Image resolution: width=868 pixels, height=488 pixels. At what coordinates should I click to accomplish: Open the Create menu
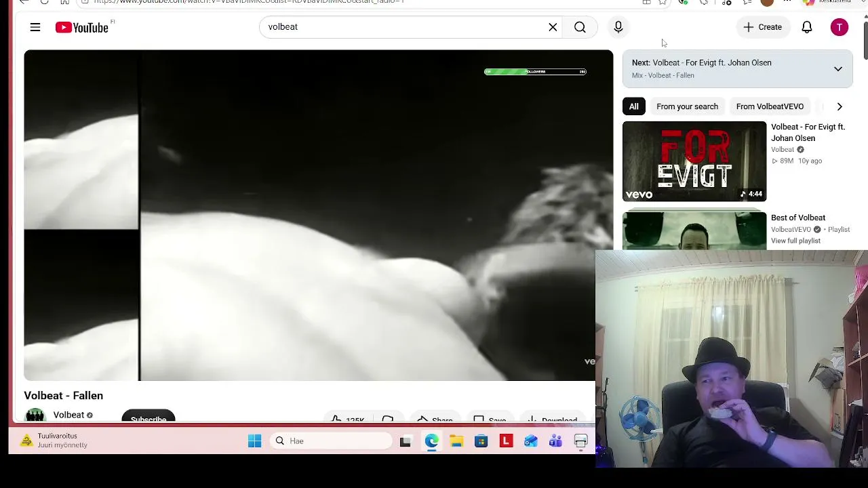[x=762, y=27]
